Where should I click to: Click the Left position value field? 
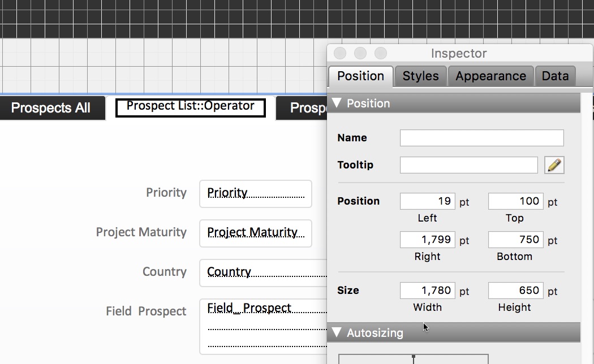427,201
